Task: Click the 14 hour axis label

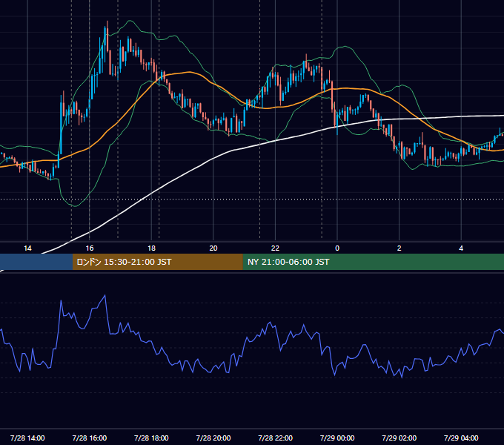Action: [27, 248]
